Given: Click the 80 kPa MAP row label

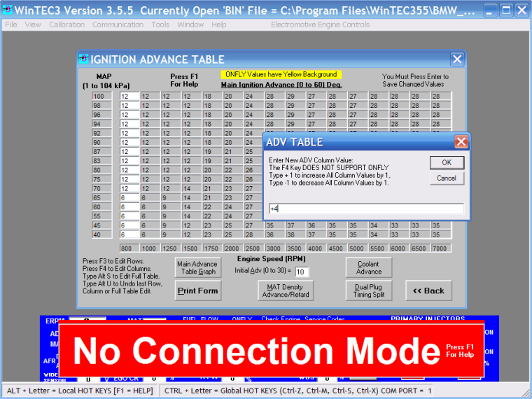Looking at the screenshot, I should point(101,170).
